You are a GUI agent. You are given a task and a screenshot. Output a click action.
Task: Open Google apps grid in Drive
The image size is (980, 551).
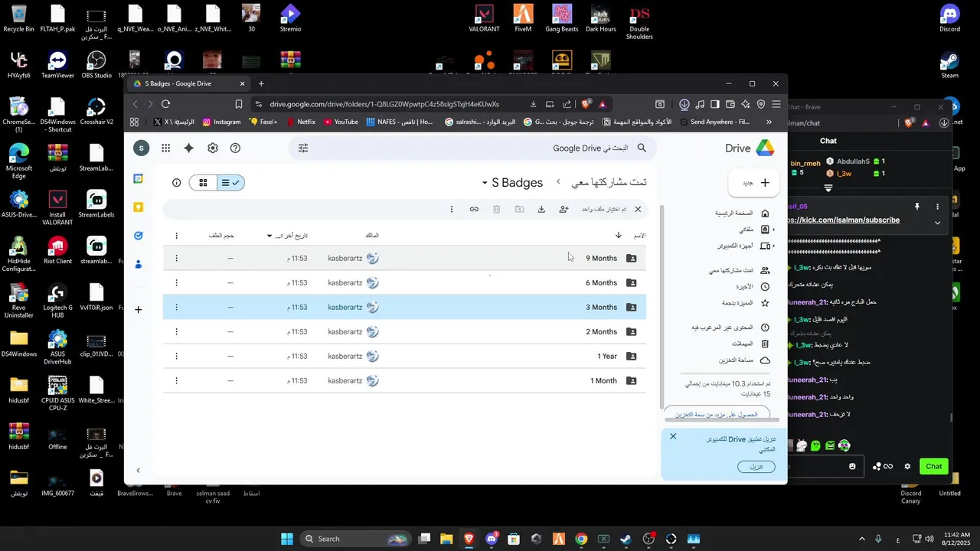[x=165, y=148]
